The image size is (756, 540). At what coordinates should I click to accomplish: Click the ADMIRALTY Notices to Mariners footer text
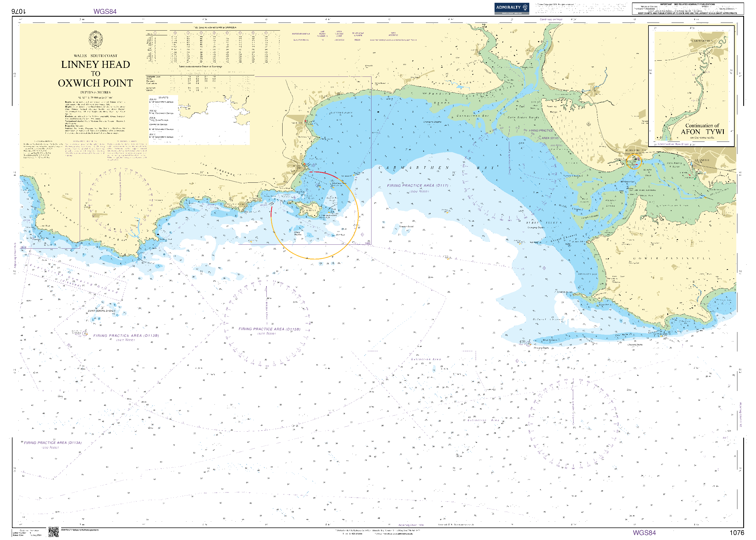pyautogui.click(x=80, y=530)
